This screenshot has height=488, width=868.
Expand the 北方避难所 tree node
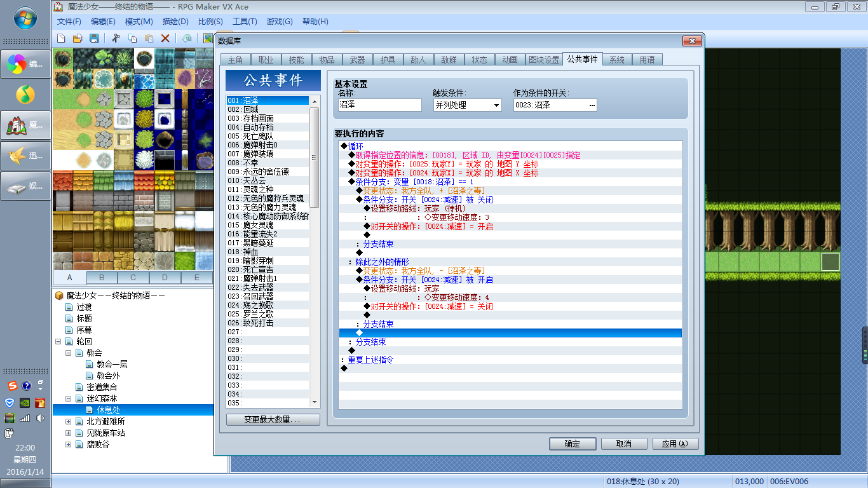69,421
